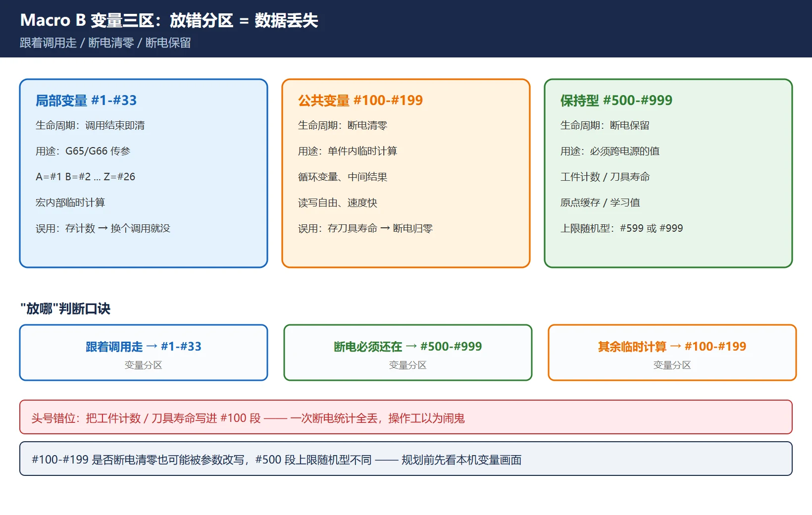Image resolution: width=812 pixels, height=515 pixels.
Task: Click the line '宏内部临时计算'
Action: [70, 203]
